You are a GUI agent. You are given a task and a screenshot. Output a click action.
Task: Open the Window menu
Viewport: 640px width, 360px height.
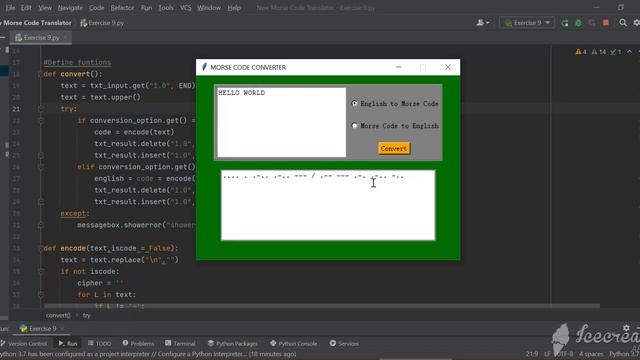(x=209, y=8)
